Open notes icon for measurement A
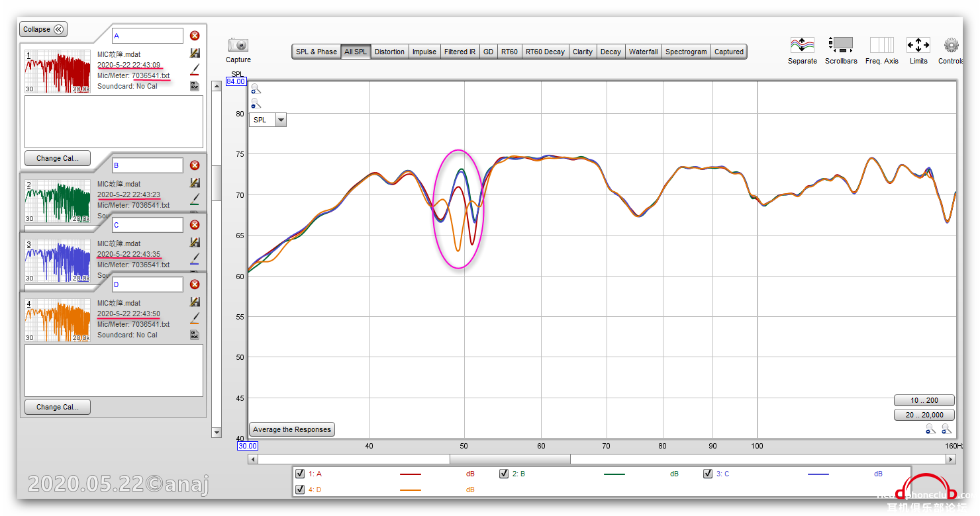The image size is (980, 516). (195, 86)
